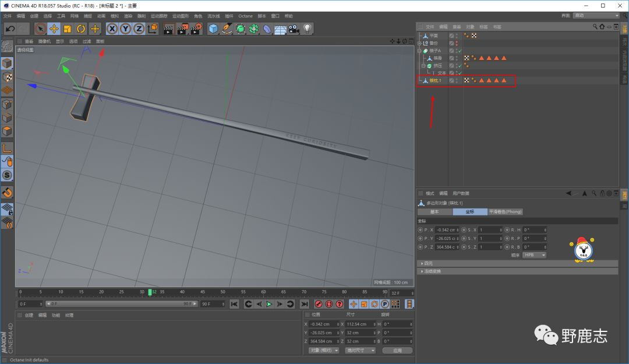Toggle Z-axis lock button
Image resolution: width=629 pixels, height=364 pixels.
(139, 29)
